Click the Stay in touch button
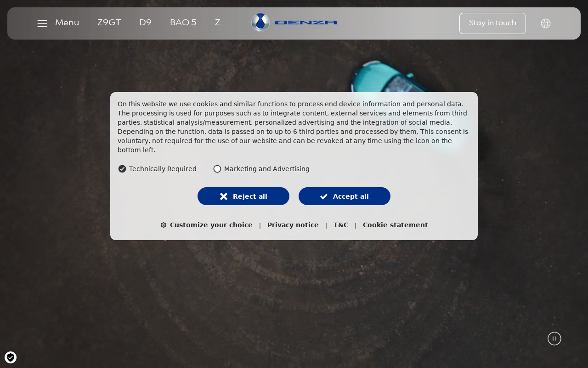 tap(492, 23)
